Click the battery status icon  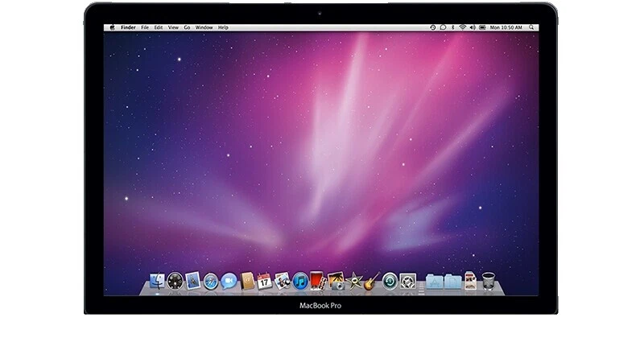click(482, 27)
